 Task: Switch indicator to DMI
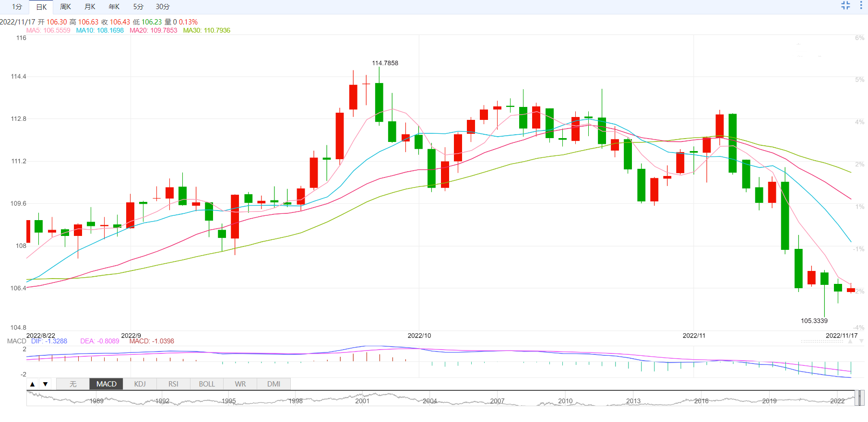[x=274, y=384]
